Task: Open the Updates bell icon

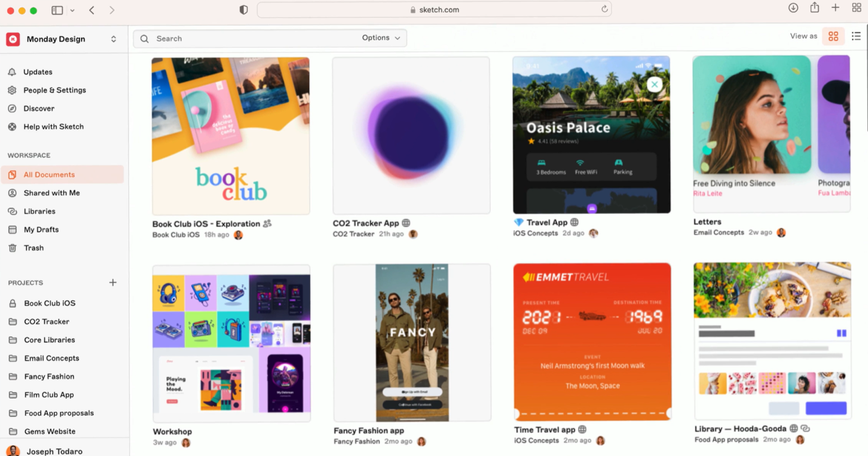Action: (12, 72)
